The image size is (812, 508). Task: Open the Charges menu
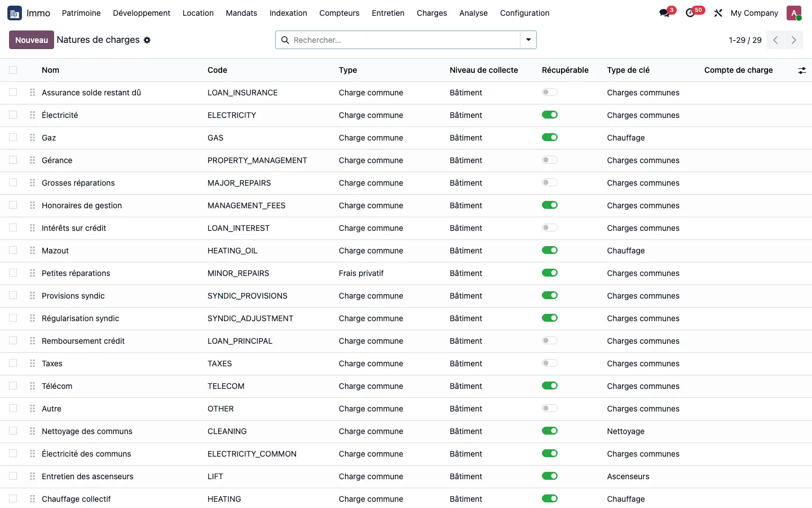[x=431, y=13]
